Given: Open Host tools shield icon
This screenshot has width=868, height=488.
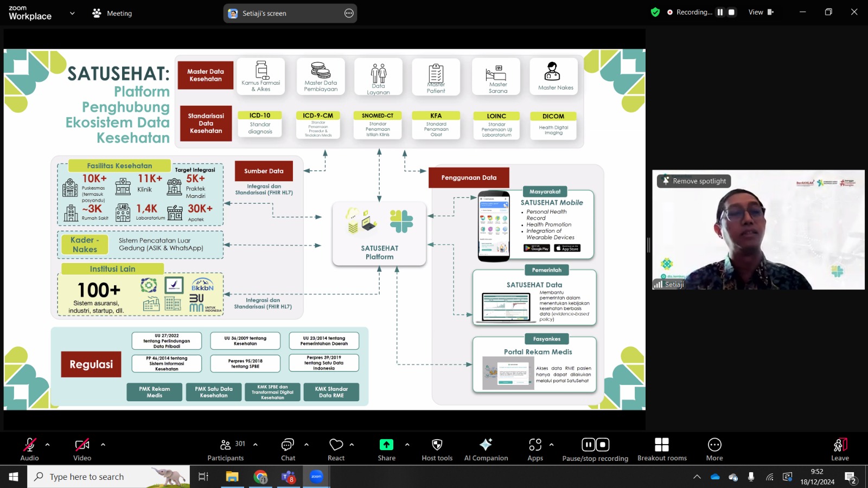Looking at the screenshot, I should [x=437, y=445].
